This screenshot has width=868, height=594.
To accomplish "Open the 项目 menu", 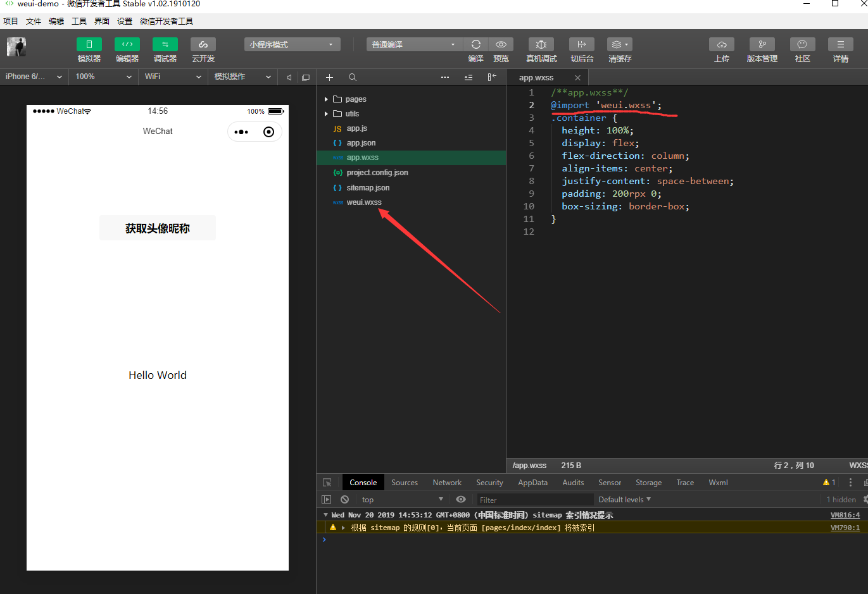I will click(11, 22).
